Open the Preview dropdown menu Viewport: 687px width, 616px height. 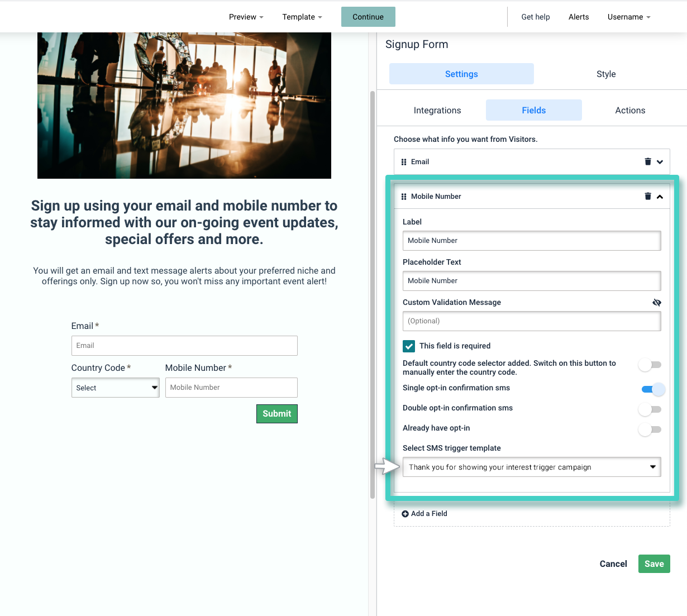point(246,17)
